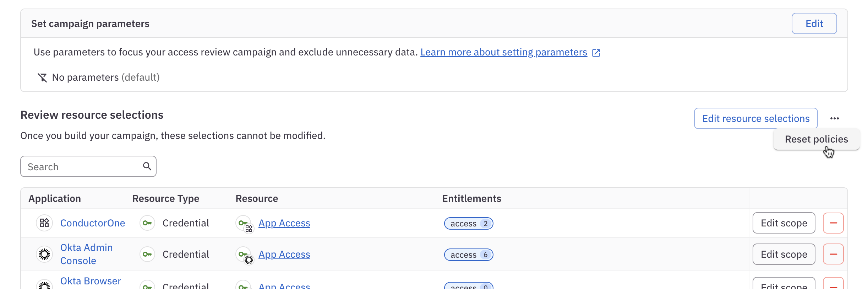Click the access 6 entitlement badge
868x289 pixels.
[x=469, y=255]
